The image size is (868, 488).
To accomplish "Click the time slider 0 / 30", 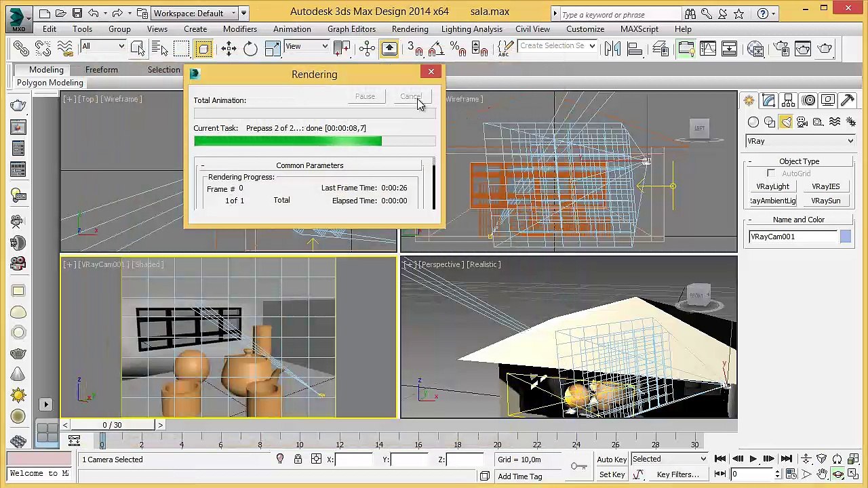I will [113, 425].
